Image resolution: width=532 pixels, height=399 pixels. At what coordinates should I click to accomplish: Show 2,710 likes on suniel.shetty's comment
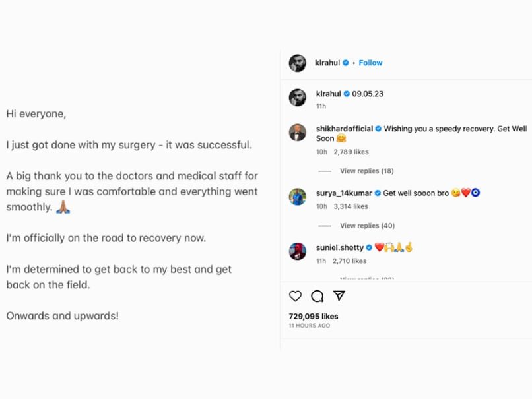click(350, 261)
